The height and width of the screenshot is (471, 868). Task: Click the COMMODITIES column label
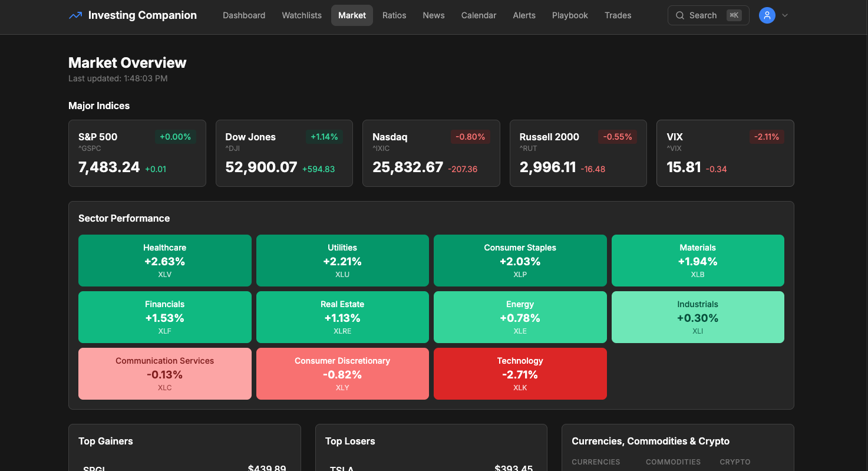[x=673, y=462]
